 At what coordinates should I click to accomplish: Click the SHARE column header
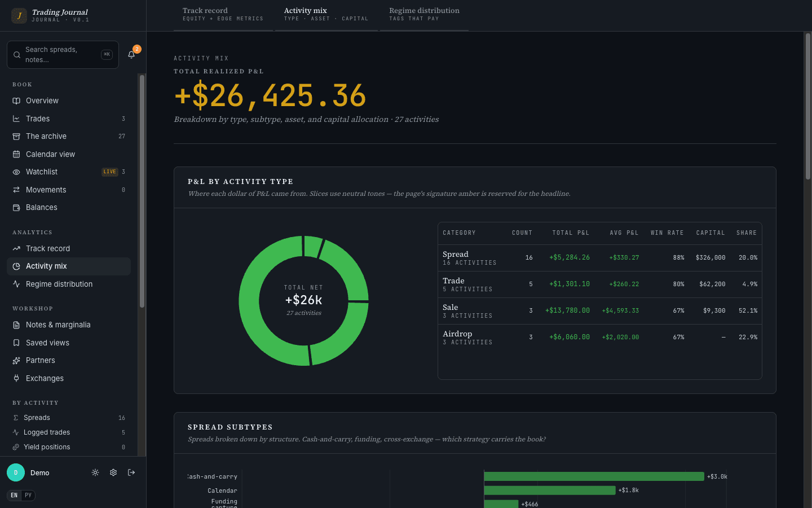[747, 233]
